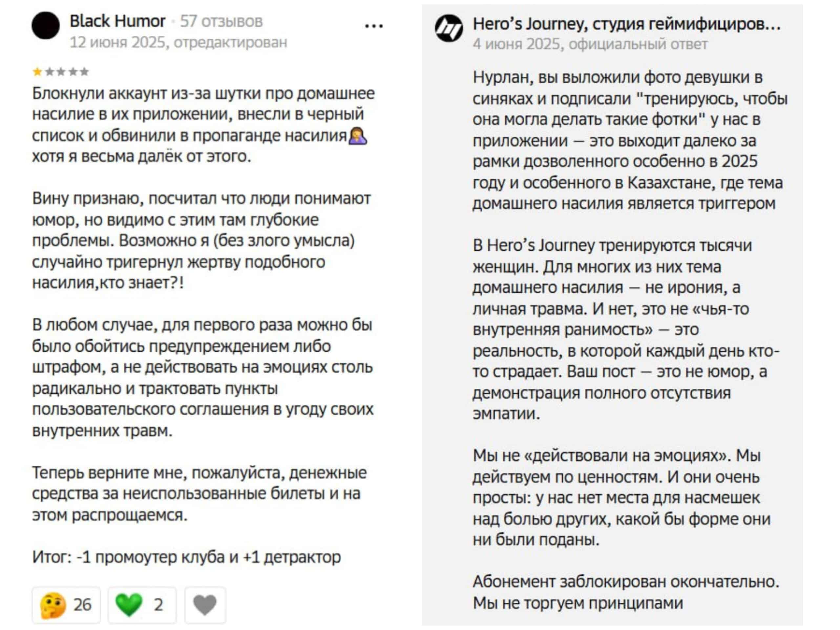
Task: Toggle the thinking-face reaction with 26
Action: point(66,604)
